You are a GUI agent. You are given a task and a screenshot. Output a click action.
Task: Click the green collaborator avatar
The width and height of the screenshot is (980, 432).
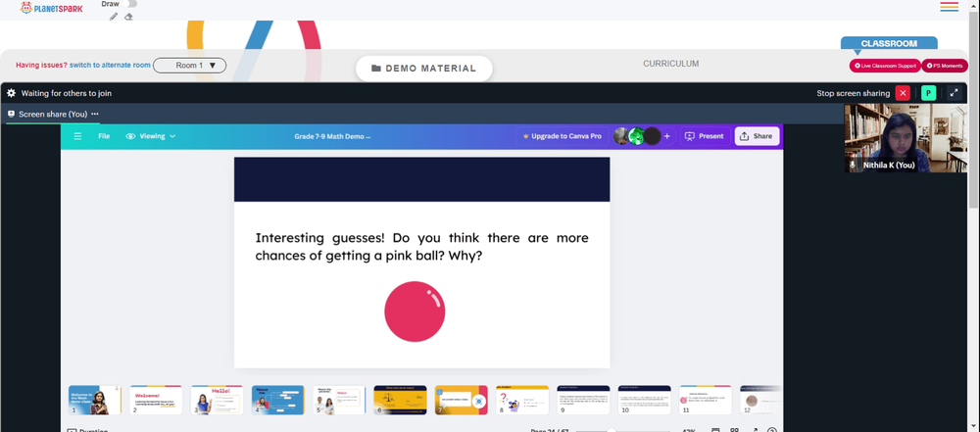click(636, 136)
